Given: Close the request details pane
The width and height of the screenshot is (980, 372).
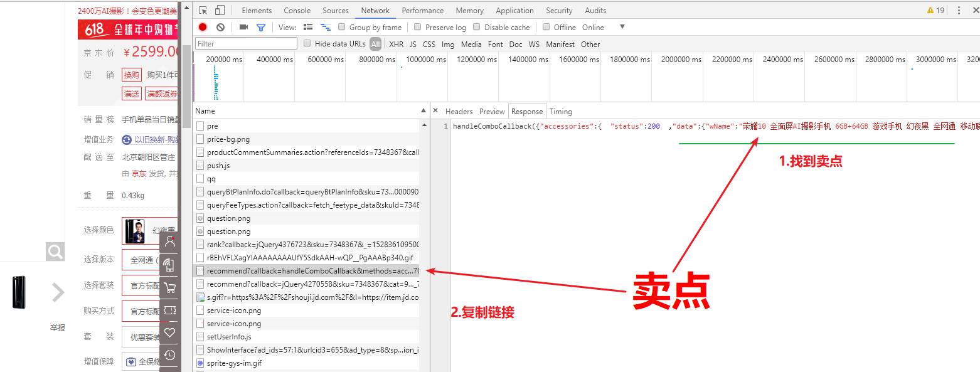Looking at the screenshot, I should pyautogui.click(x=435, y=111).
